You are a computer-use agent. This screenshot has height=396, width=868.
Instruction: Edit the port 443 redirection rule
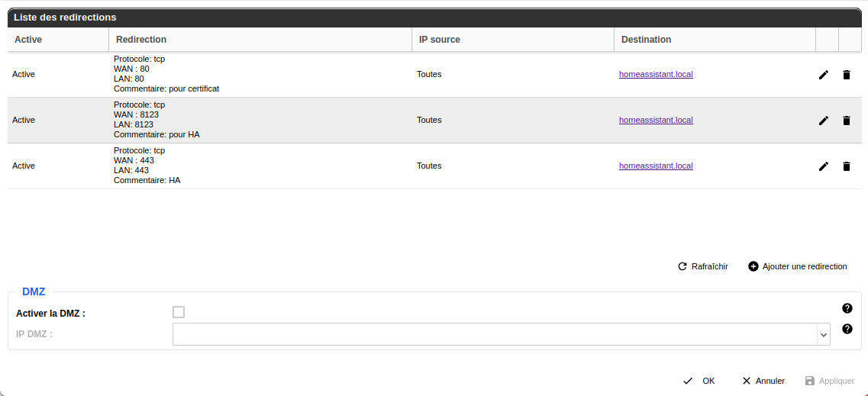coord(823,166)
